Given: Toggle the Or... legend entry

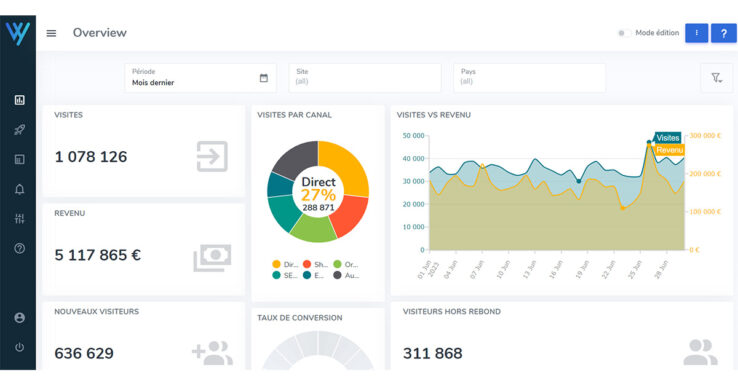Looking at the screenshot, I should tap(345, 265).
